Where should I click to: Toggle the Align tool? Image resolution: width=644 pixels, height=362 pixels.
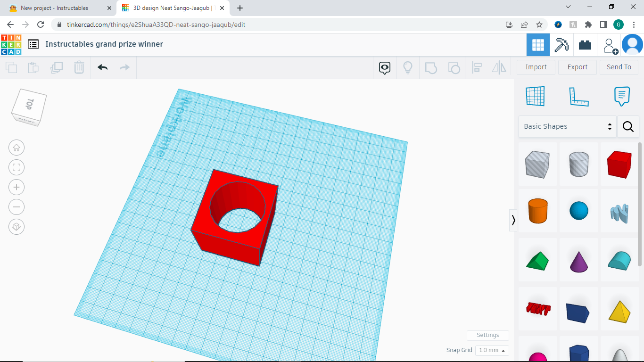(477, 67)
